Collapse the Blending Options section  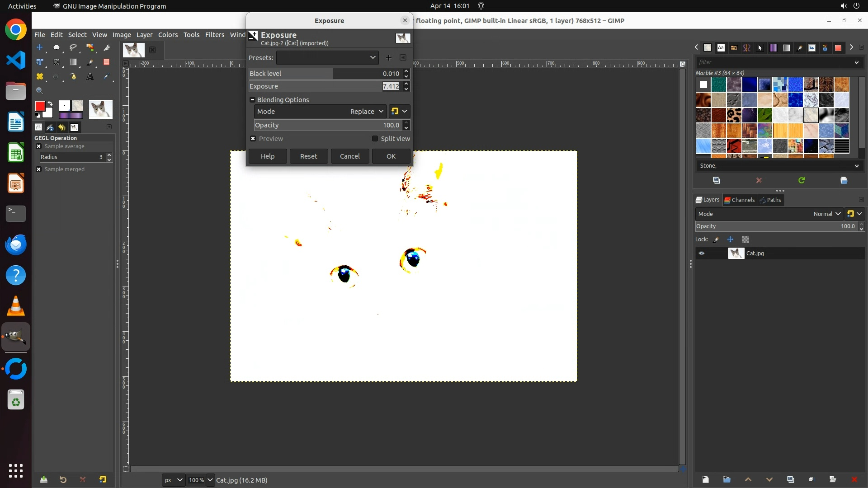pyautogui.click(x=253, y=100)
